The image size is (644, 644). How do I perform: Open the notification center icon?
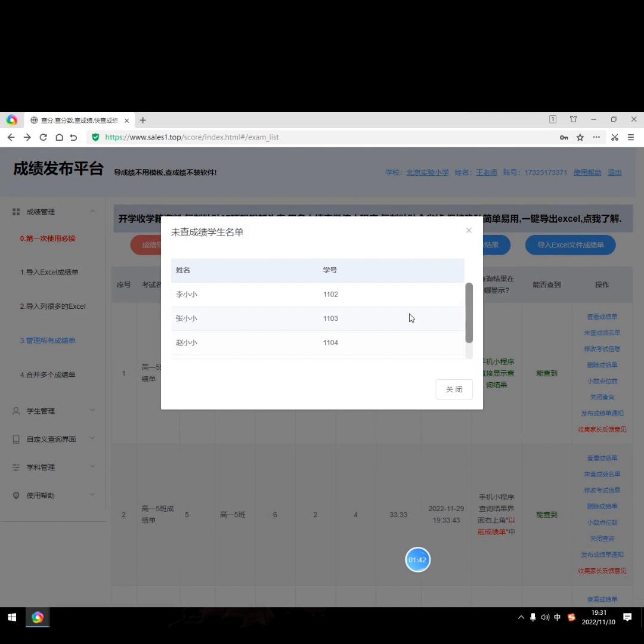tap(627, 617)
